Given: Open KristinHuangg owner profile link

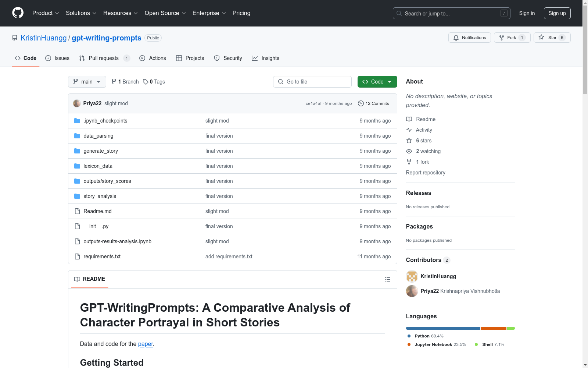Looking at the screenshot, I should click(x=44, y=38).
